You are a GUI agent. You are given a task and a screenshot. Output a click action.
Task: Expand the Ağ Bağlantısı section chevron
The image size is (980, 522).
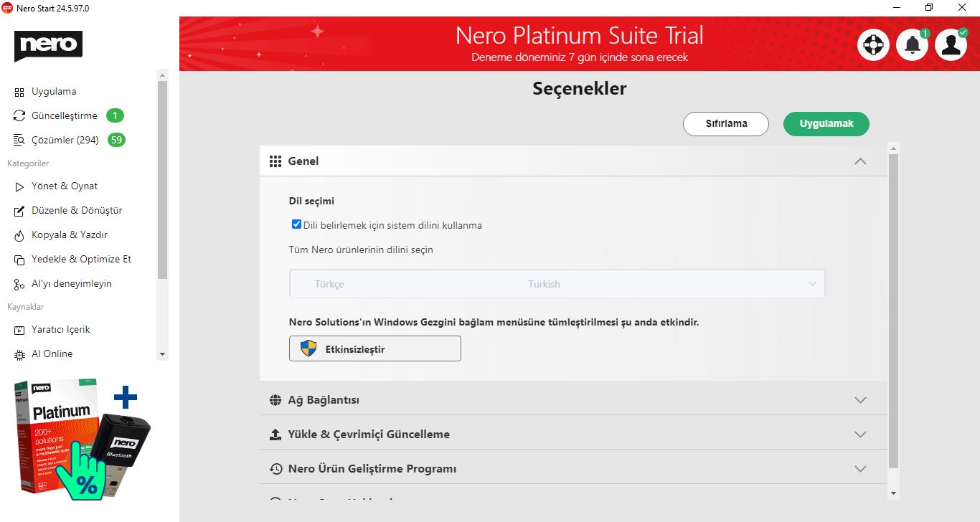[x=861, y=400]
